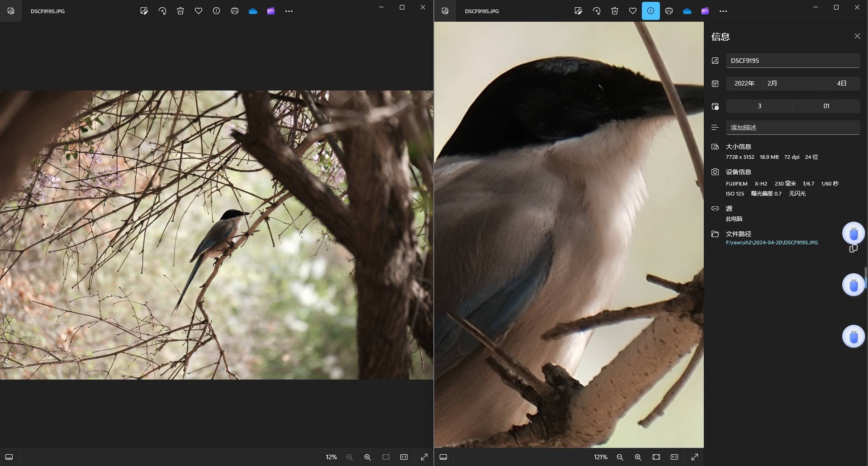This screenshot has height=466, width=868.
Task: Close the 信息 info panel
Action: (857, 36)
